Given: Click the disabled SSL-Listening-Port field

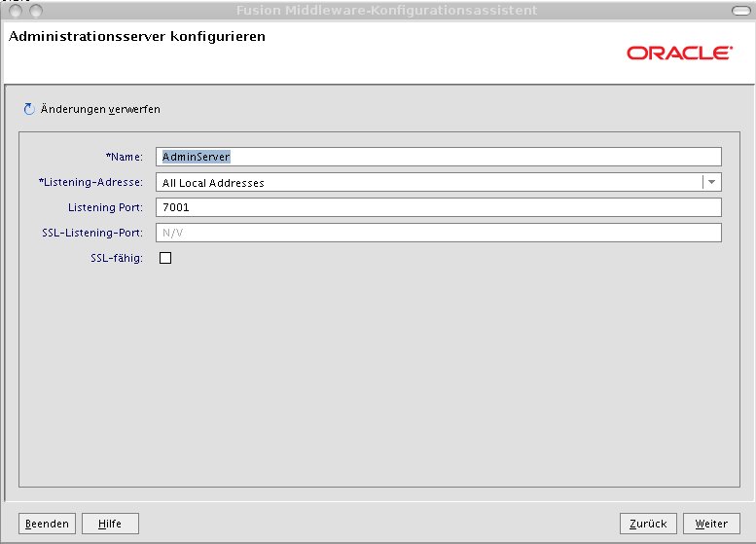Looking at the screenshot, I should click(x=438, y=233).
